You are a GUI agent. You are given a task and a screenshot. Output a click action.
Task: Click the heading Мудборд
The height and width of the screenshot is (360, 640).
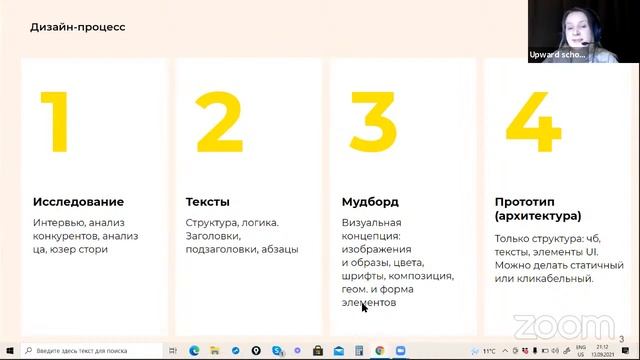tap(370, 202)
